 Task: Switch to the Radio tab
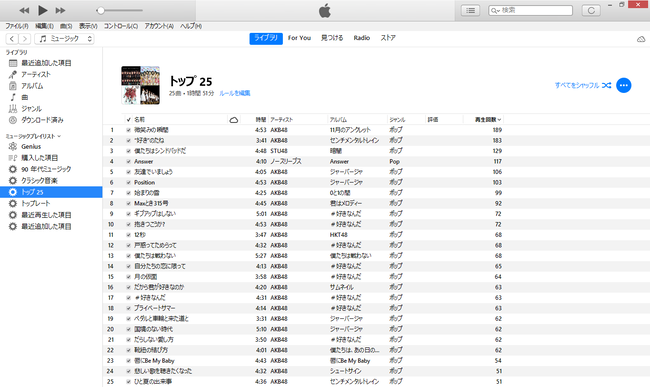pos(361,38)
